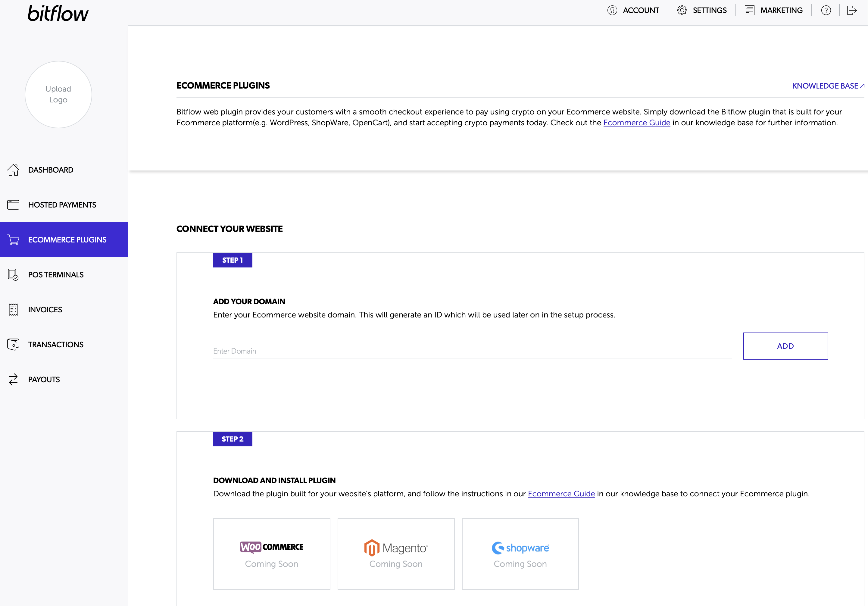Follow Ecommerce Guide link in intro paragraph
This screenshot has width=868, height=606.
point(636,123)
